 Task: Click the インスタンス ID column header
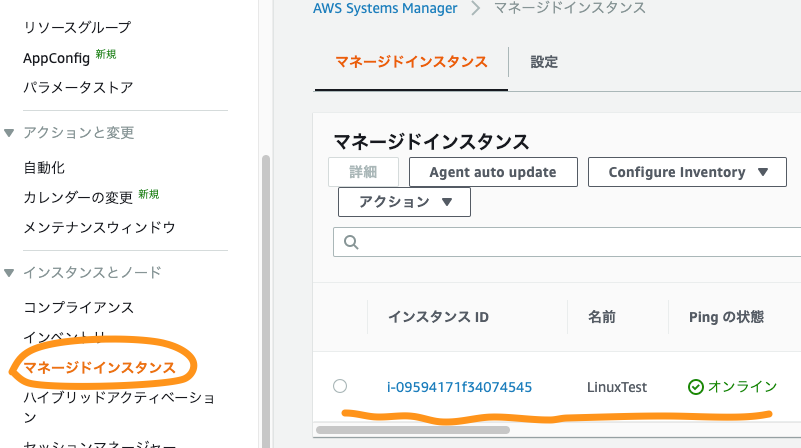click(438, 317)
